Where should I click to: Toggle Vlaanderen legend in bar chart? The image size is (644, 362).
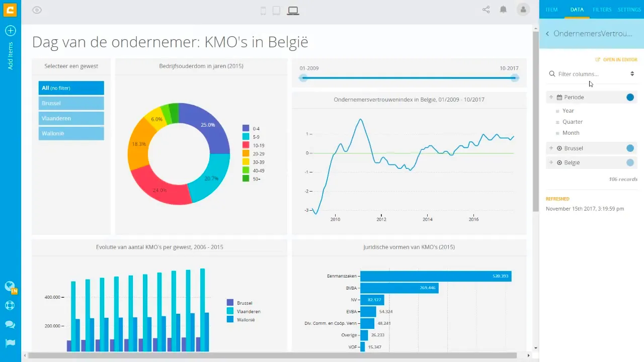point(244,311)
